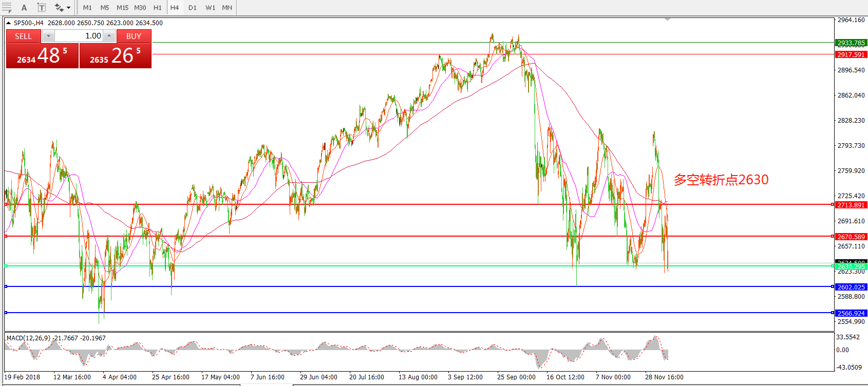Collapse the one-click trading panel triangle
Image resolution: width=868 pixels, height=386 pixels.
coord(9,23)
